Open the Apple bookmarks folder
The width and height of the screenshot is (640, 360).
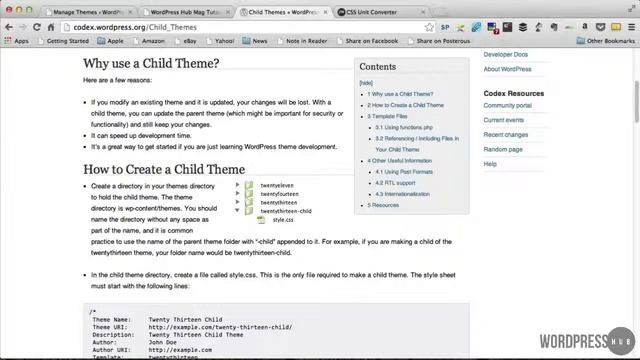110,41
